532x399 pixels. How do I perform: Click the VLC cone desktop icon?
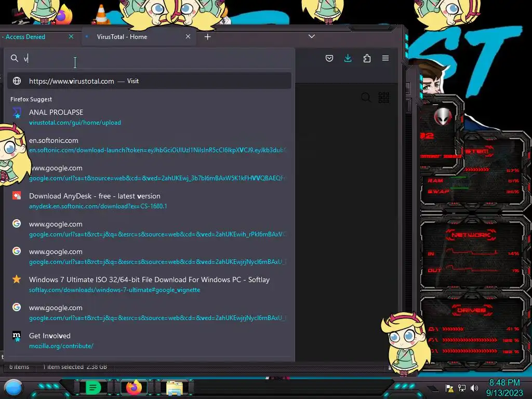coord(101,14)
